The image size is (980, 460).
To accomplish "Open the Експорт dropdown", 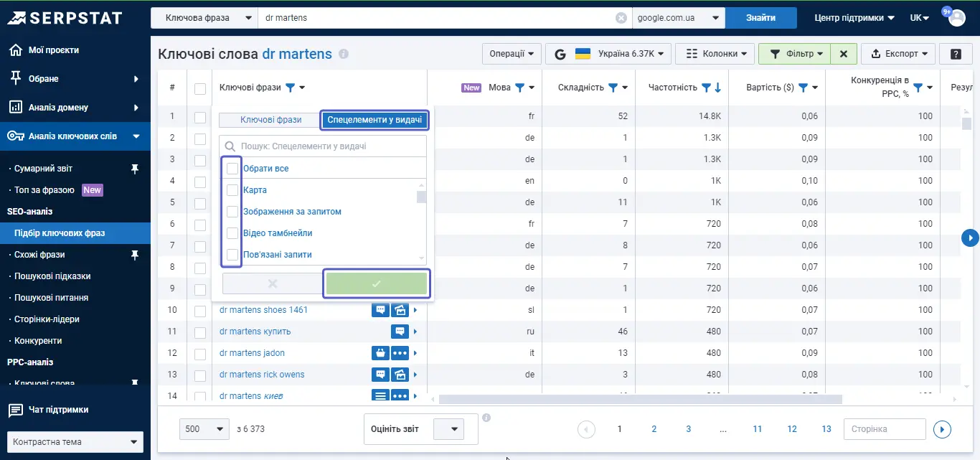I will 898,54.
